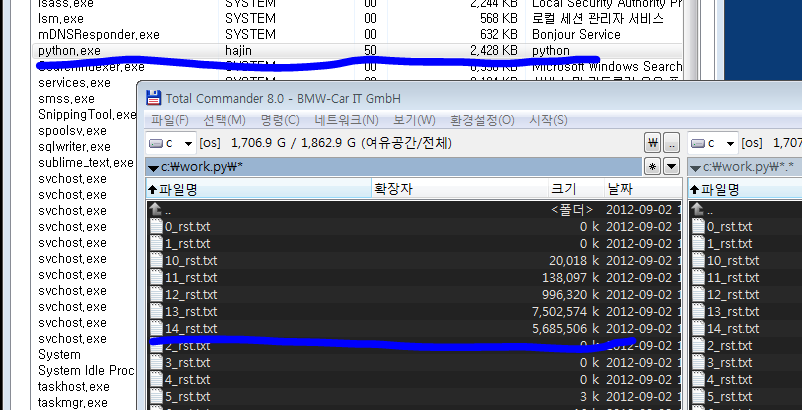Click the up-arrow parent folder icon in right panel

tap(698, 210)
